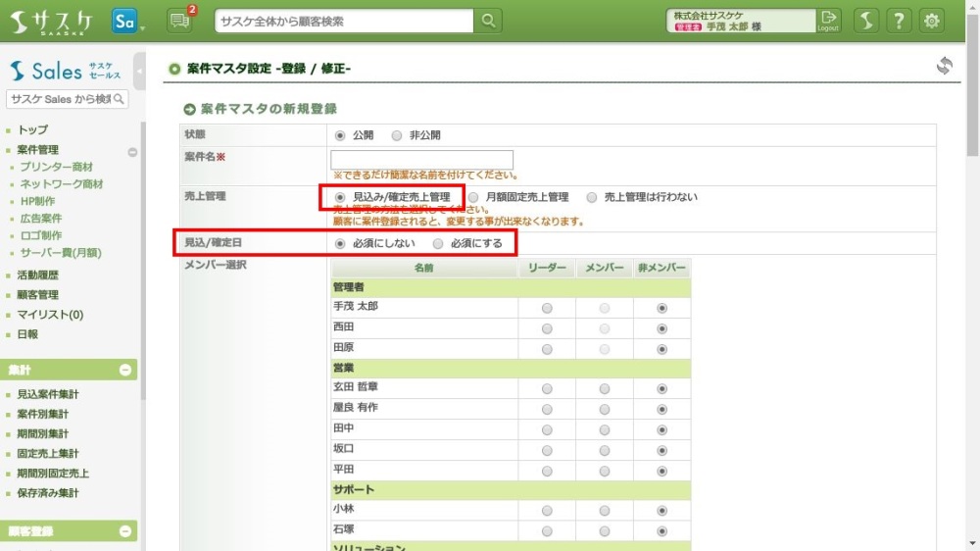Screen dimensions: 980x551
Task: Open the 見込案件集計 link
Action: pos(48,394)
